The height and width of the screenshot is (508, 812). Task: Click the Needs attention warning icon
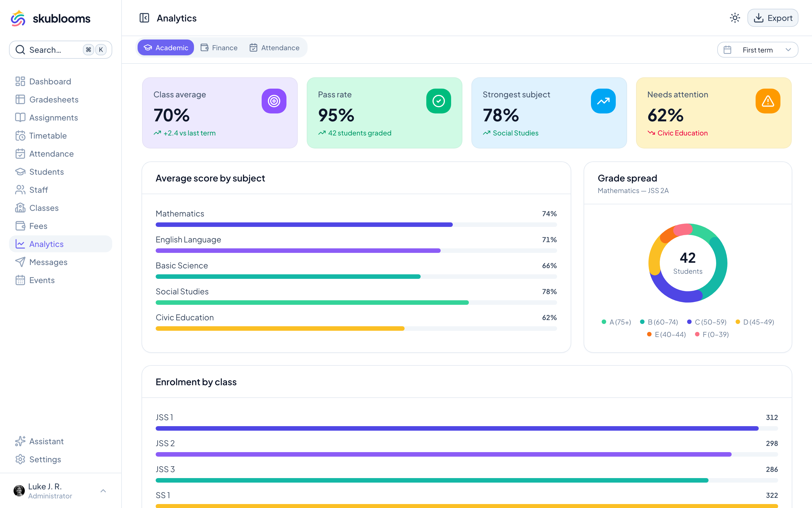click(x=768, y=101)
